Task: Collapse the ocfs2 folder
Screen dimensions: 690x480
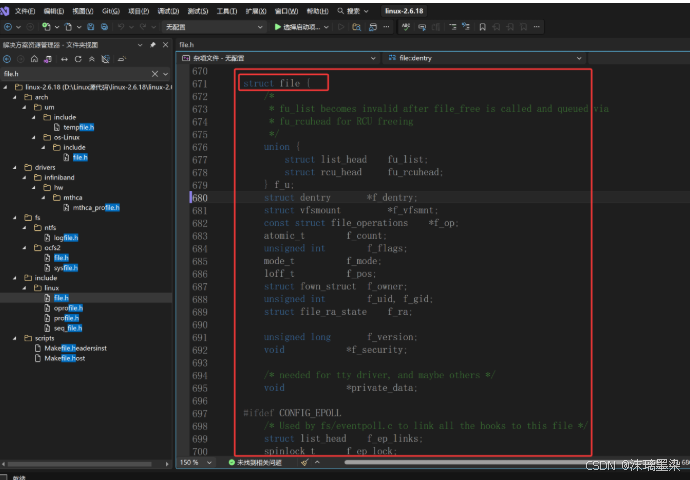Action: click(25, 248)
